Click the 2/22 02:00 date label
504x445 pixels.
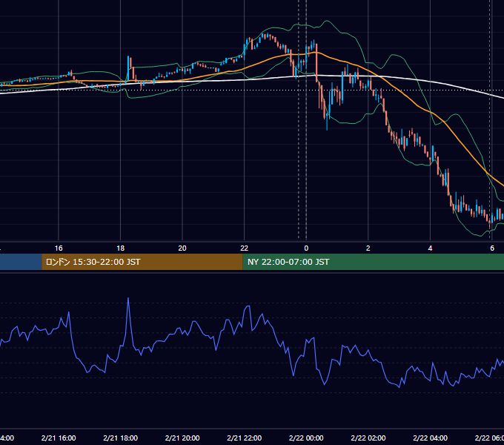368,438
